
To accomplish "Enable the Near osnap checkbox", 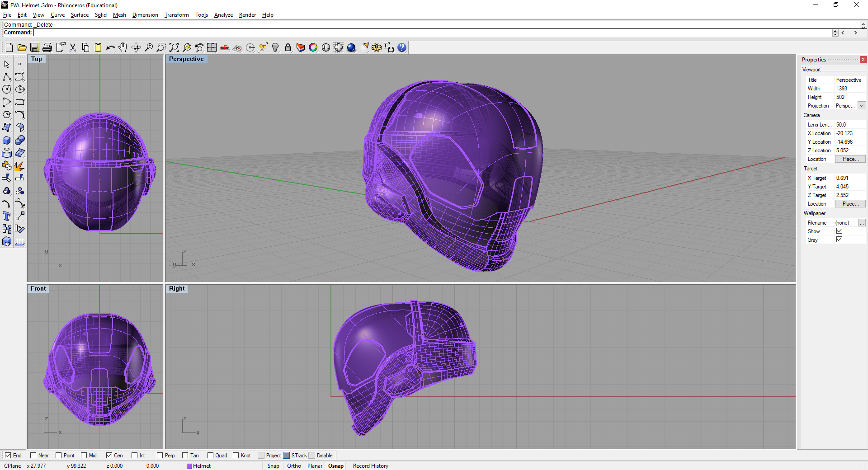I will (x=33, y=456).
